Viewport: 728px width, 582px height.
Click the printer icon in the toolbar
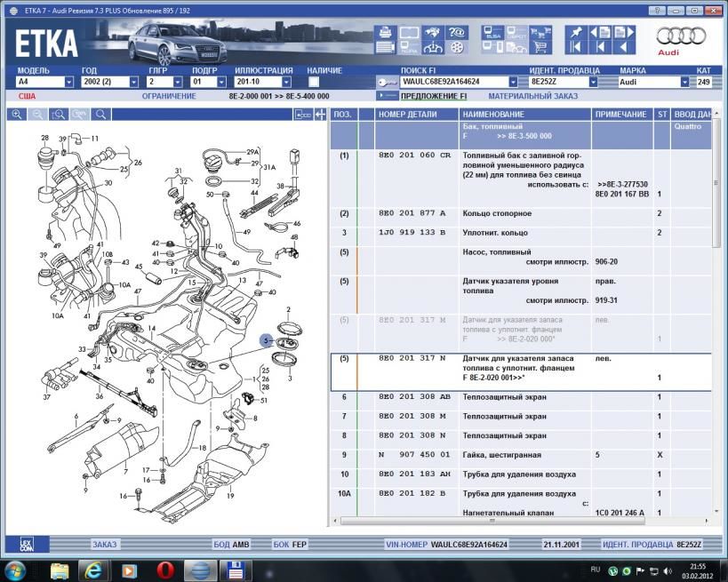[x=385, y=33]
